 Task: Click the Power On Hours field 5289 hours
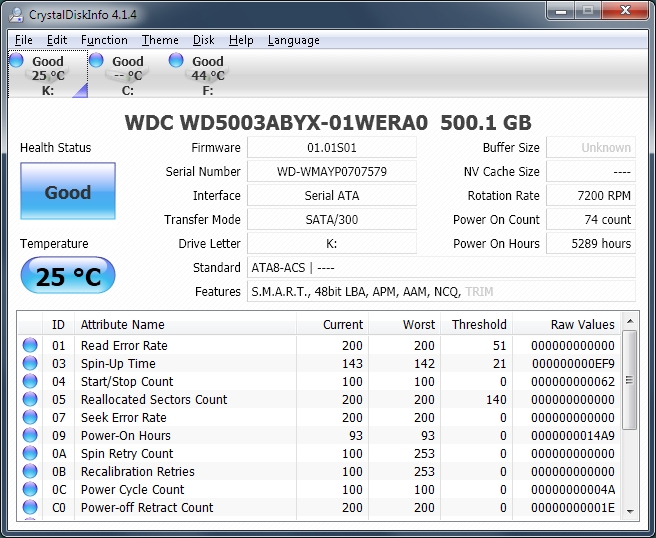(591, 243)
